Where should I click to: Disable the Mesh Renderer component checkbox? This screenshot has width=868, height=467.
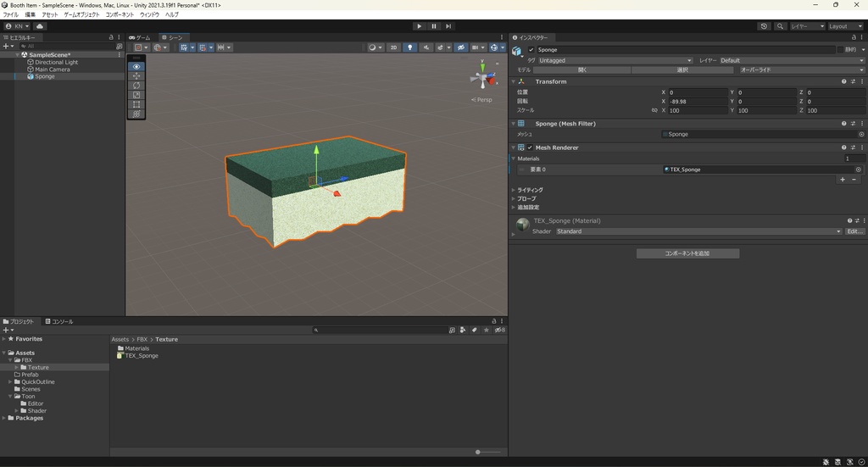530,147
